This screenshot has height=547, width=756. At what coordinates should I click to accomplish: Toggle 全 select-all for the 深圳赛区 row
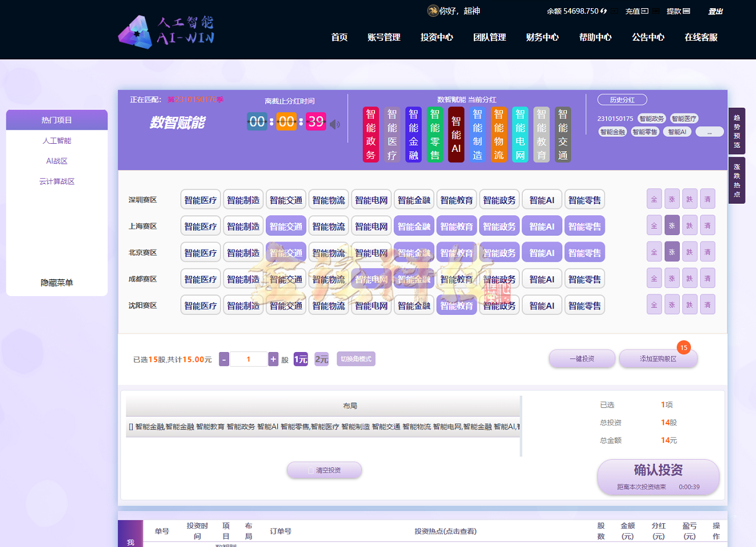pos(654,198)
